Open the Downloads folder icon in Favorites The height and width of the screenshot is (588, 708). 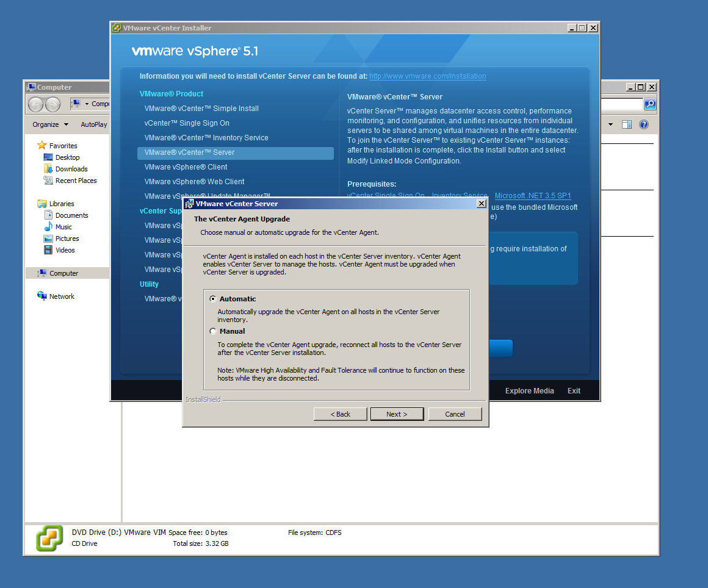pyautogui.click(x=48, y=169)
